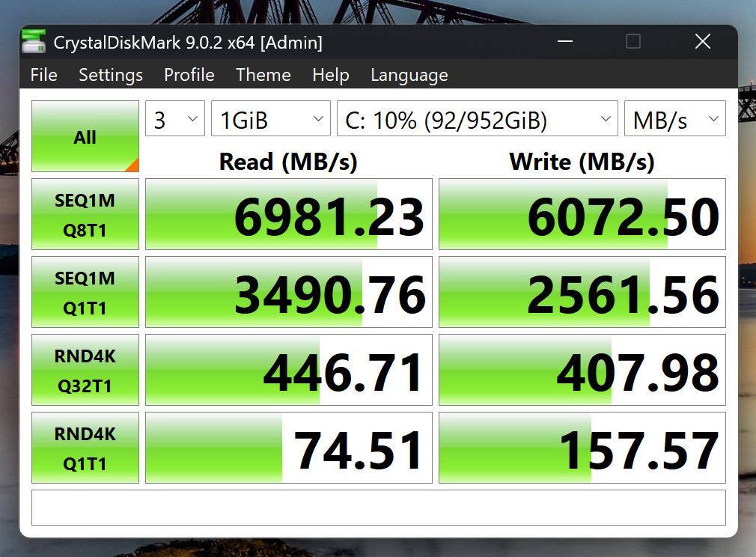Open the Settings menu
756x557 pixels.
(111, 75)
